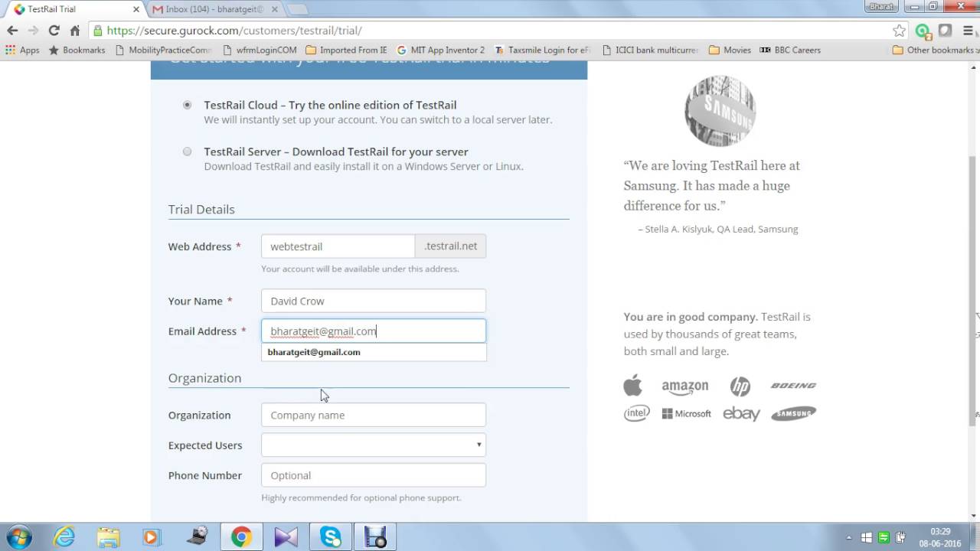
Task: Switch to Chrome in the taskbar
Action: [242, 537]
